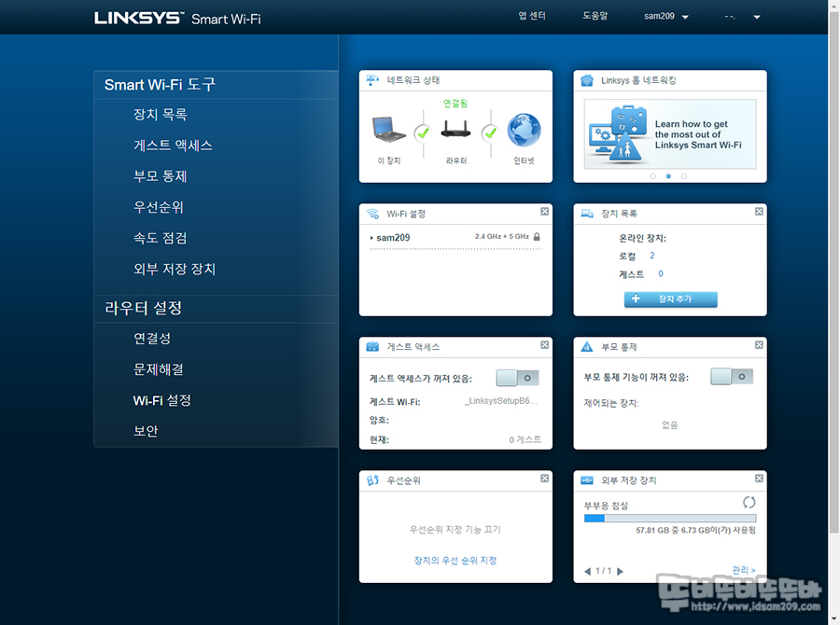The width and height of the screenshot is (840, 625).
Task: Click the lock icon next to sam209 network
Action: coord(537,237)
